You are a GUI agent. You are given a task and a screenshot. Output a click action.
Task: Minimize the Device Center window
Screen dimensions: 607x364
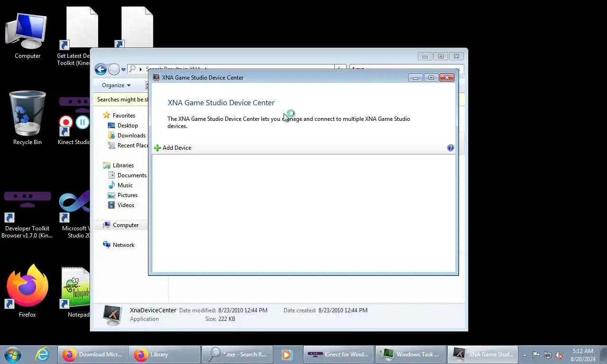coord(415,77)
